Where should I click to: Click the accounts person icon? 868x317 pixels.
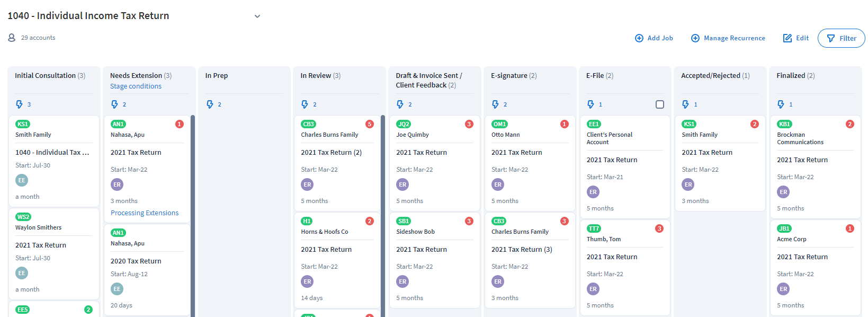coord(12,38)
